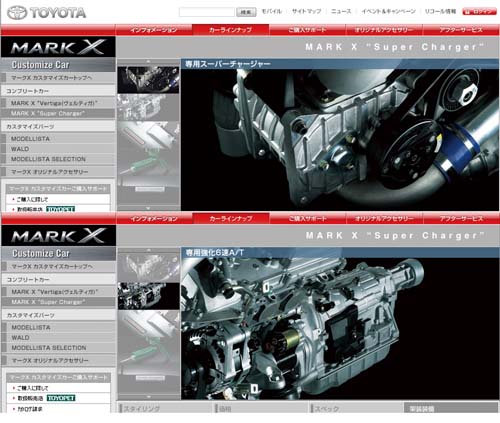This screenshot has width=500, height=423.
Task: Click the large 専用強化6速A/T transmission image
Action: 340,329
